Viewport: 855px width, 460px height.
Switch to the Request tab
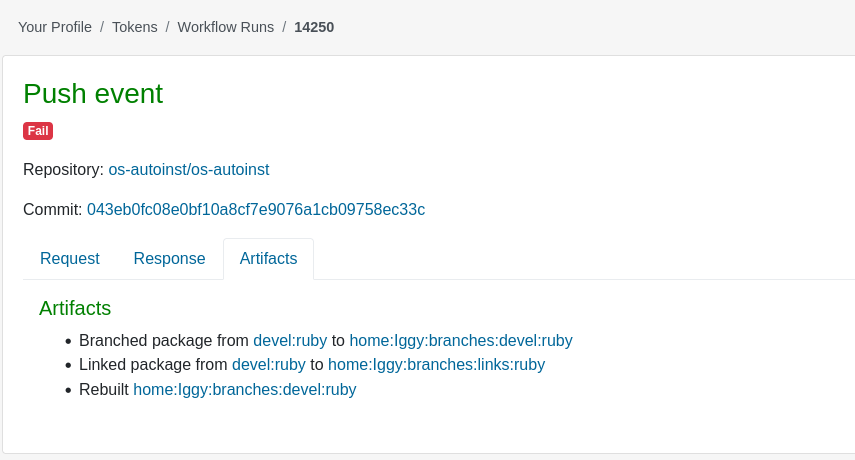coord(70,258)
